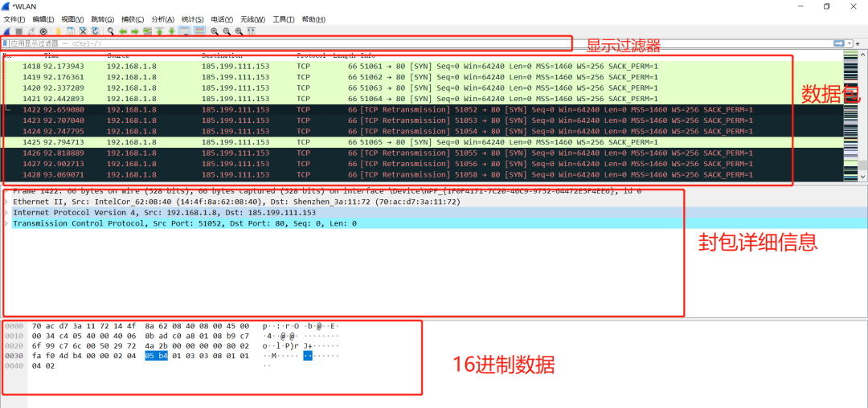Restart the current capture
The height and width of the screenshot is (408, 868).
tap(31, 31)
